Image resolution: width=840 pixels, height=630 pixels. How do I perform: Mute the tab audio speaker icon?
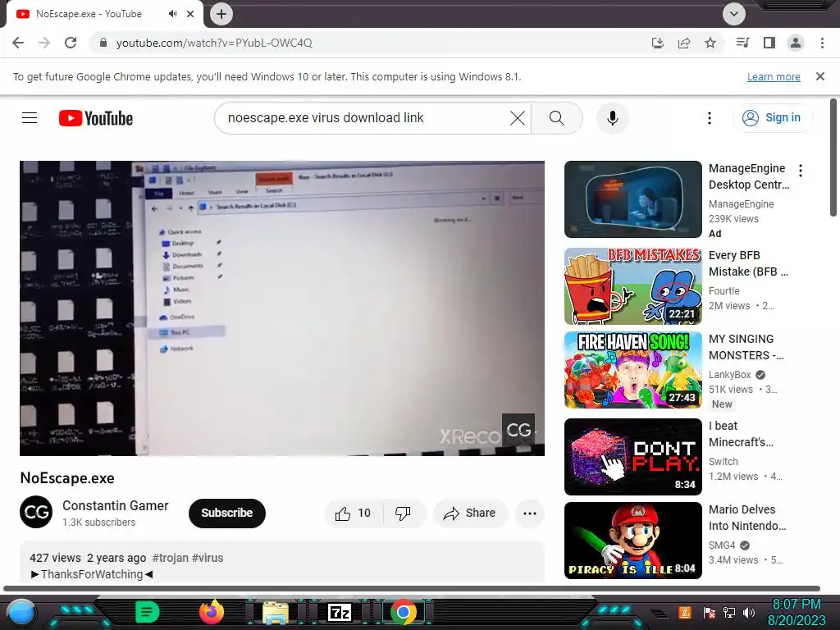point(172,14)
